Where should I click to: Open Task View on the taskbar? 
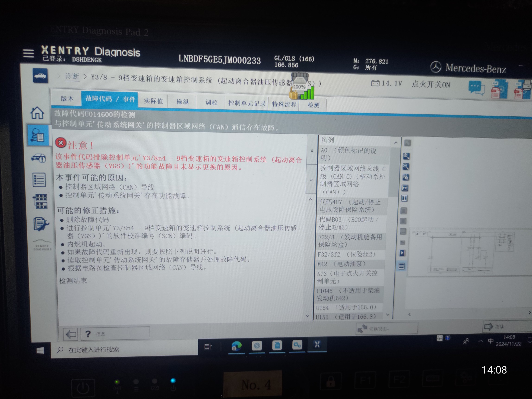click(208, 347)
